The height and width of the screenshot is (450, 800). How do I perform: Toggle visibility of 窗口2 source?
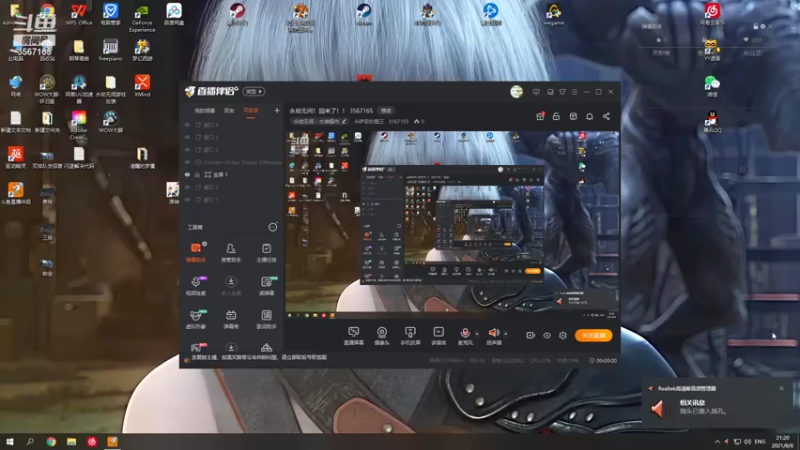187,187
